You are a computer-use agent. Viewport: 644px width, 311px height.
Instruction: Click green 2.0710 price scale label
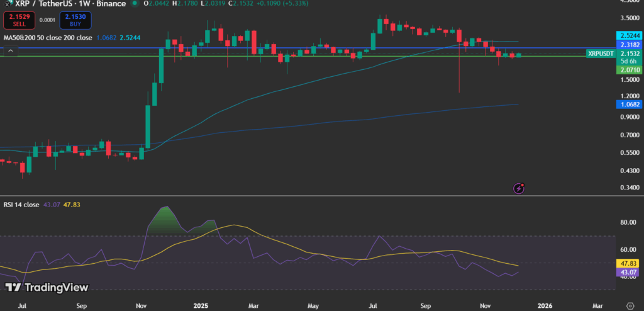[x=630, y=70]
